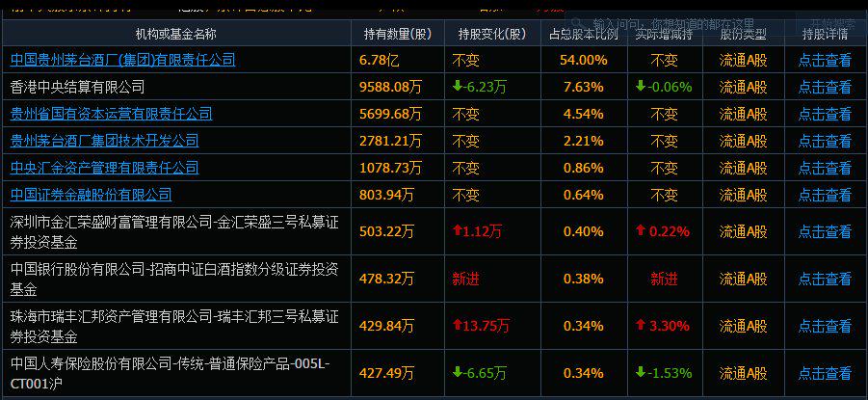Viewport: 868px width, 400px height.
Task: Click 点击查看 for 金汇荣盛三号私募 row
Action: point(825,231)
